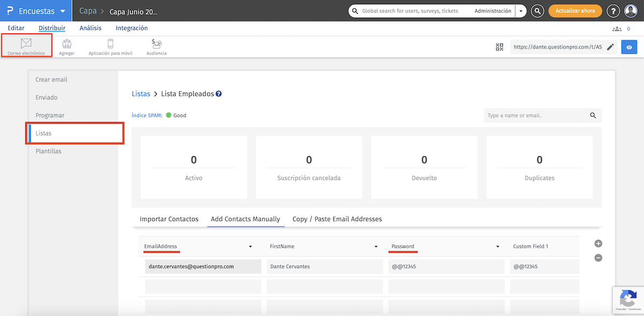644x316 pixels.
Task: Open the EmailAddress column dropdown
Action: pyautogui.click(x=250, y=247)
